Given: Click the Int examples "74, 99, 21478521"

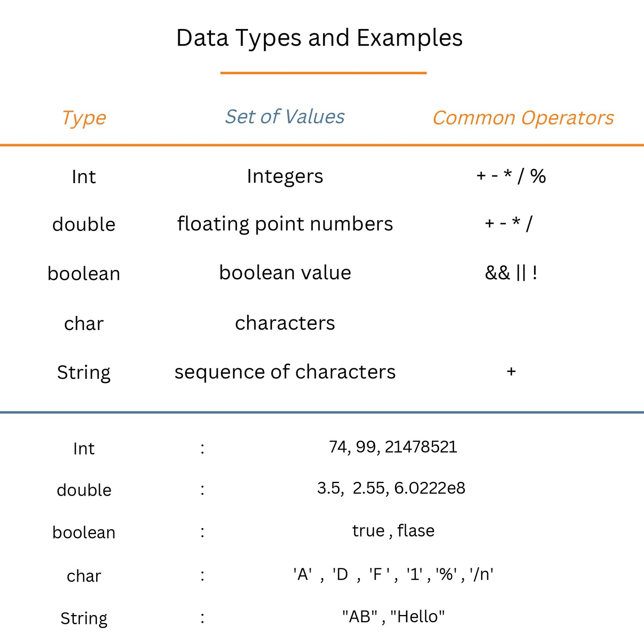Looking at the screenshot, I should [x=393, y=447].
